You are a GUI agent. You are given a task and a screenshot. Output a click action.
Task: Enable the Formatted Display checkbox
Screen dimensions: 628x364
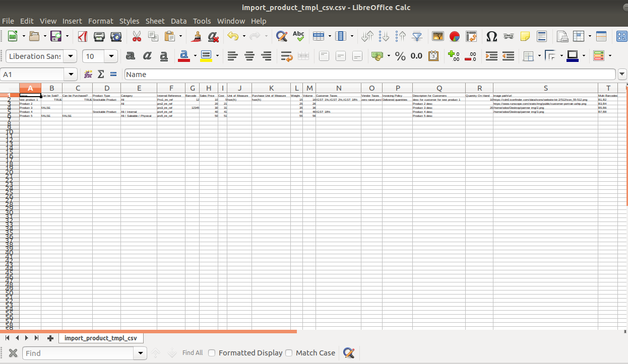click(212, 353)
